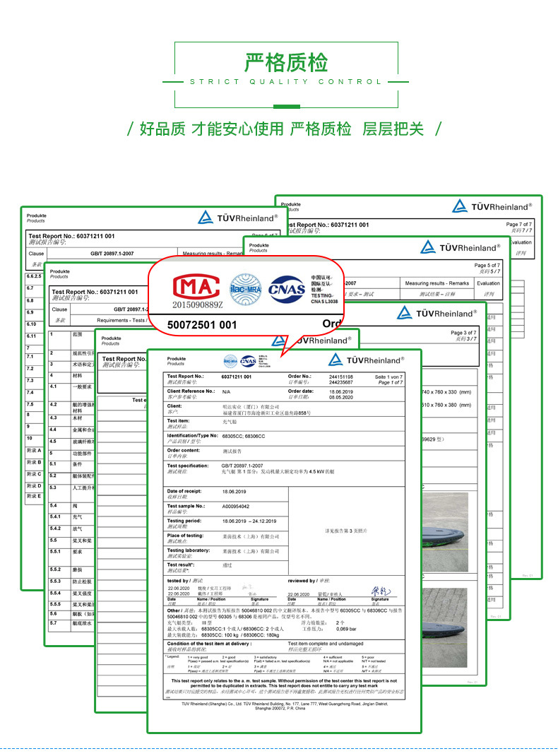Click type number '68305CC; 68306CC'
Viewport: 558px width, 756px height.
coord(244,437)
